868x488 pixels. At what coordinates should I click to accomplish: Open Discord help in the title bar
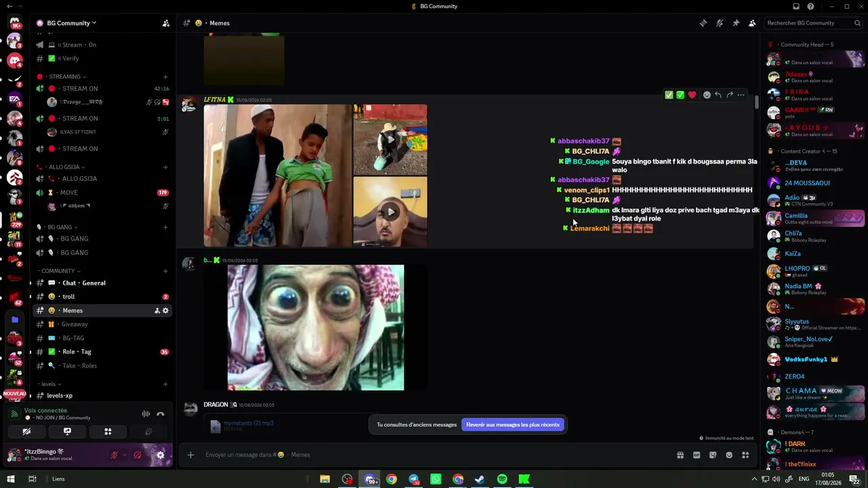(x=810, y=7)
